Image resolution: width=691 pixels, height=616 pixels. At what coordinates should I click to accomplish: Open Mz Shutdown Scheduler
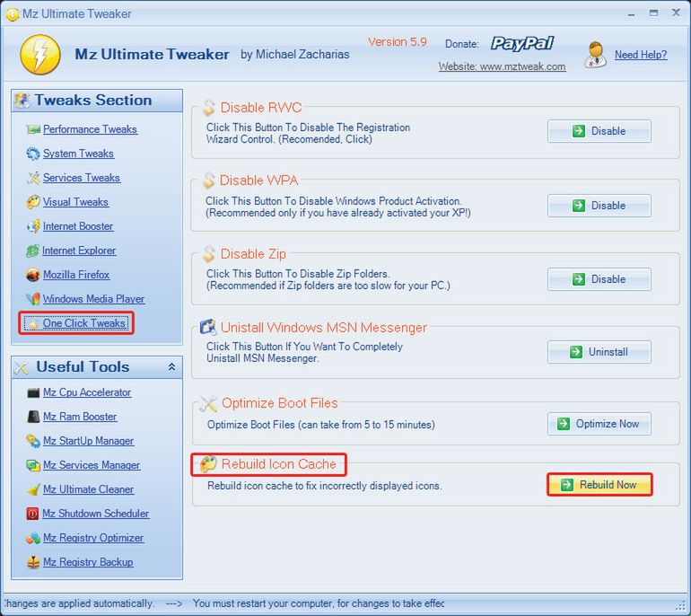click(96, 514)
